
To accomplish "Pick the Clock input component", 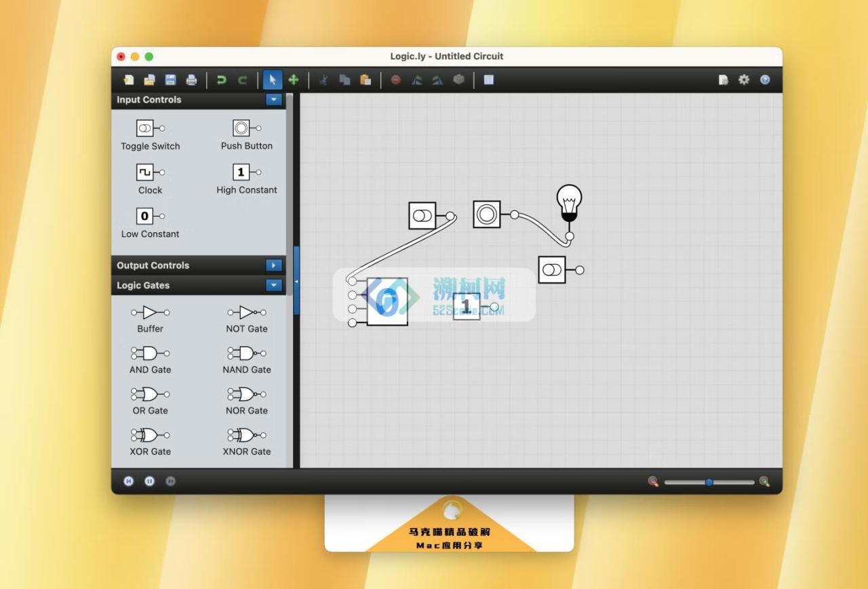I will pyautogui.click(x=151, y=179).
